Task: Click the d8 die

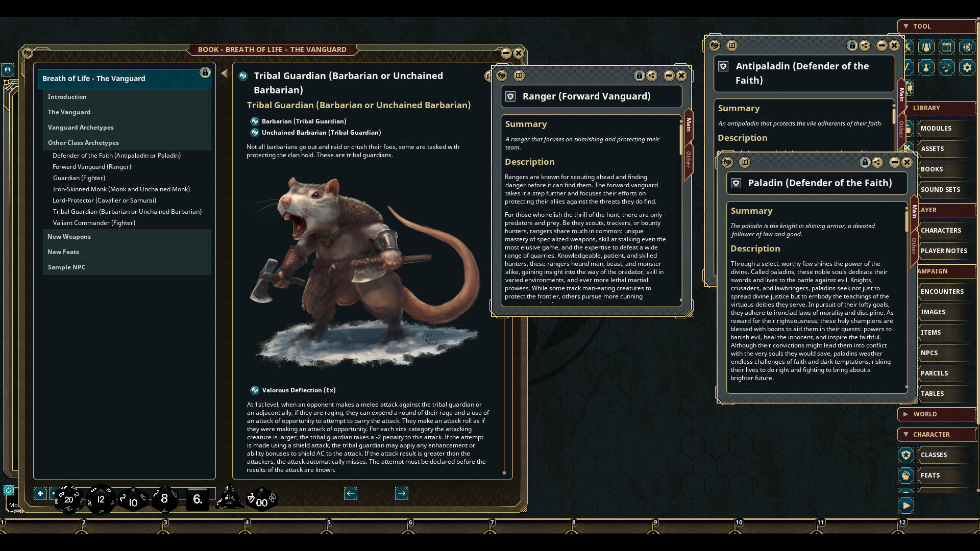Action: 164,499
